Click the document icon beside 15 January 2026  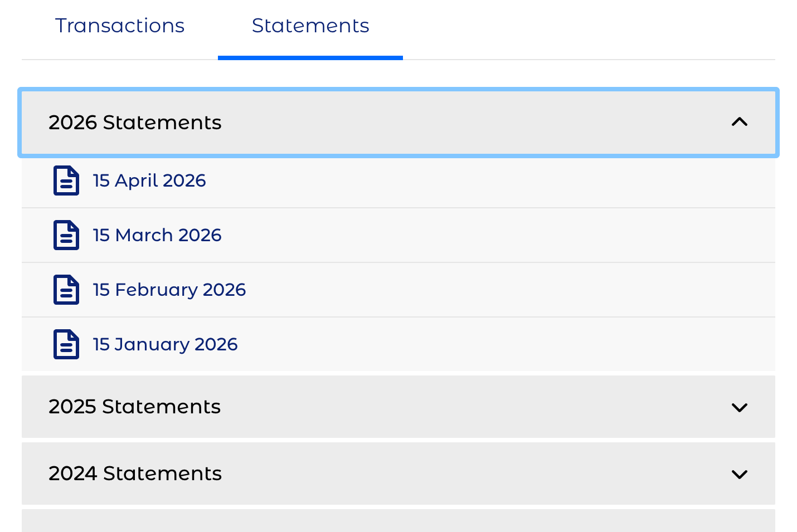click(66, 344)
